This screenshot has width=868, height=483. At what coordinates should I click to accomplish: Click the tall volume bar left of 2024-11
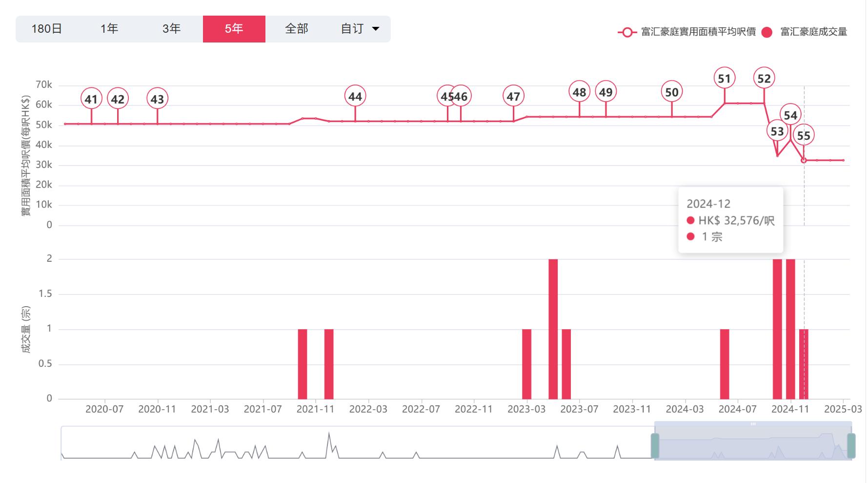(777, 329)
